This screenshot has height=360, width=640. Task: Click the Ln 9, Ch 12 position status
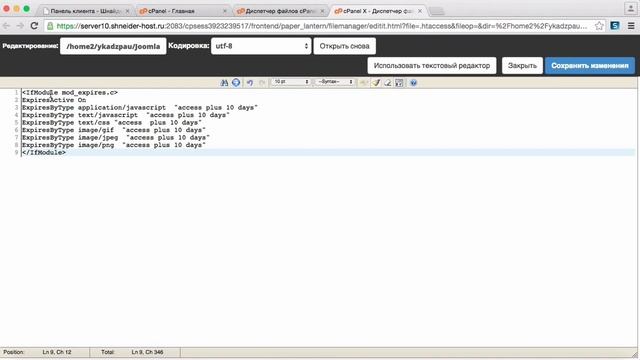57,352
